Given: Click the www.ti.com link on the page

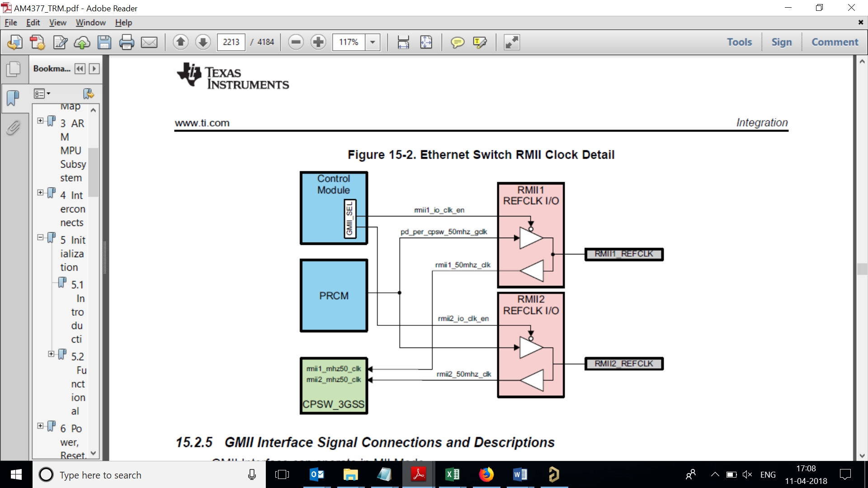Looking at the screenshot, I should tap(202, 123).
